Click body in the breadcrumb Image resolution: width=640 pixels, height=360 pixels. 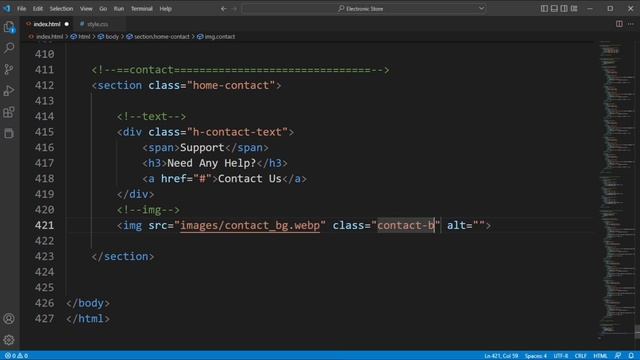click(112, 37)
